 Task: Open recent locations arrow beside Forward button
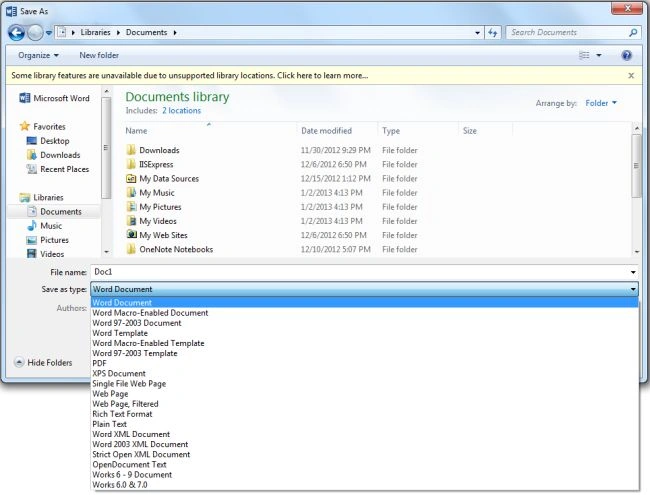click(49, 33)
